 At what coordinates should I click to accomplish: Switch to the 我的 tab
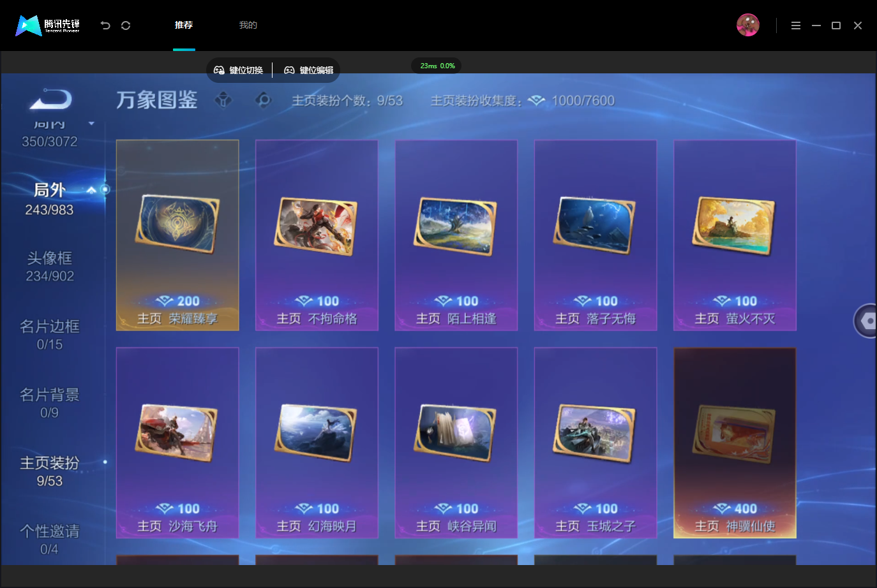click(x=248, y=25)
